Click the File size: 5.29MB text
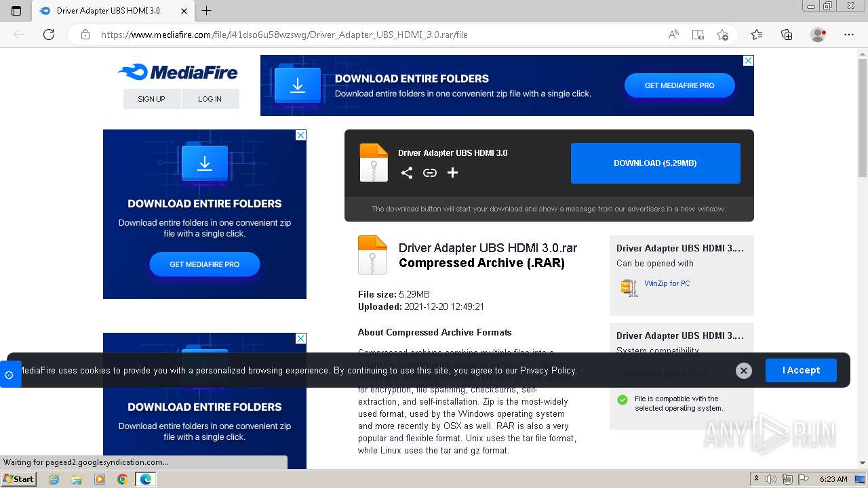 pyautogui.click(x=394, y=294)
